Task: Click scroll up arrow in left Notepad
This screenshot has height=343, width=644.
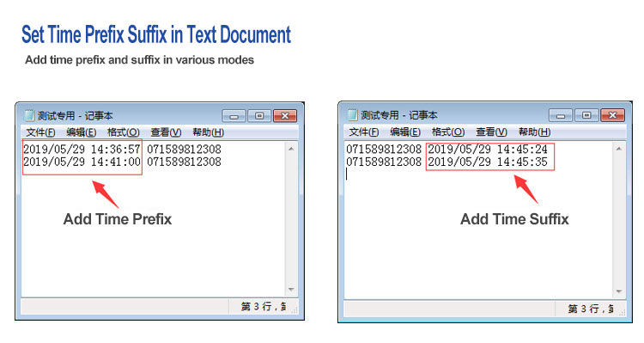Action: (x=291, y=149)
